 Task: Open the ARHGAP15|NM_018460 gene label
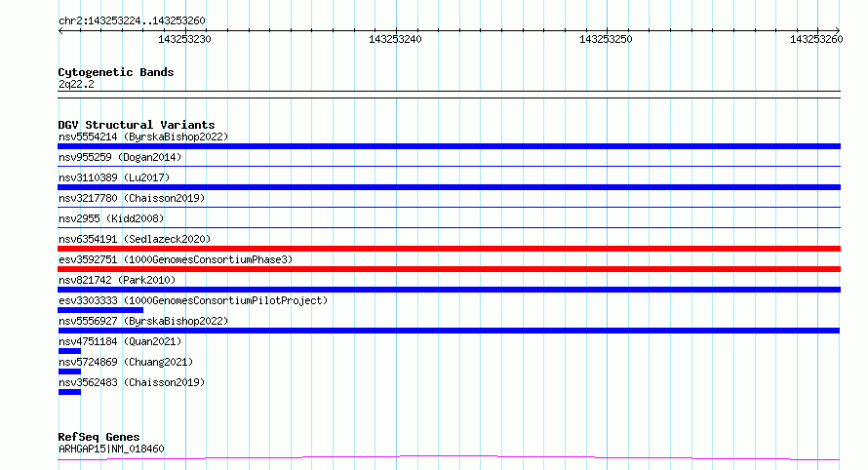point(111,449)
